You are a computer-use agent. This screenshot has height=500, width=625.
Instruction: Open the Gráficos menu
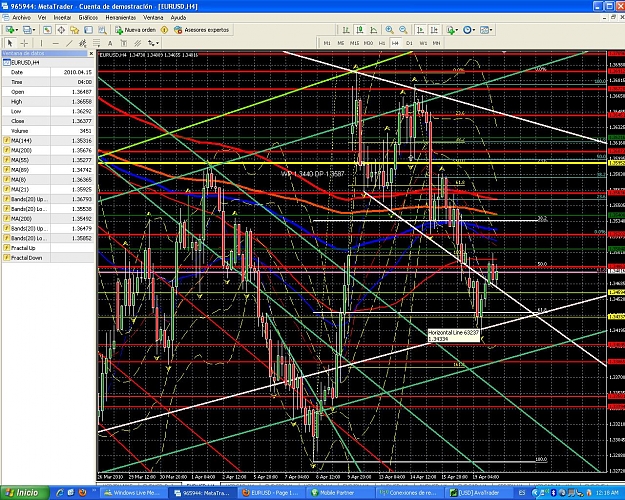(88, 18)
